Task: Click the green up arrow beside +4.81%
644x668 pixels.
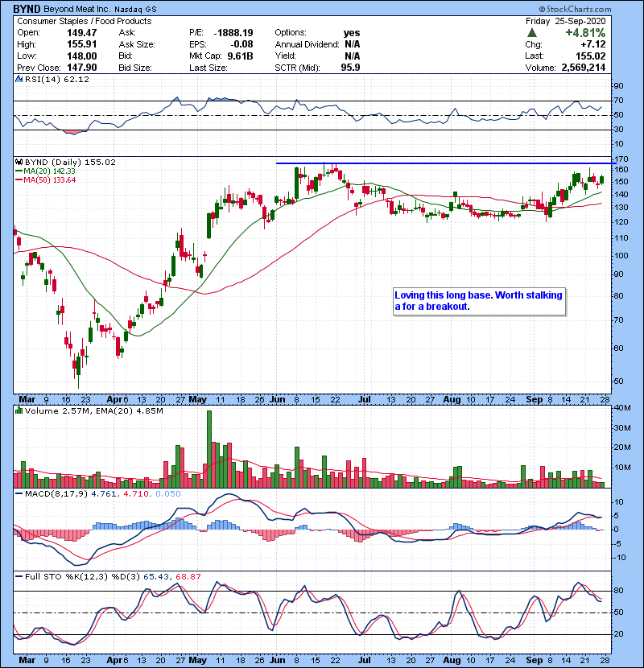Action: (532, 33)
